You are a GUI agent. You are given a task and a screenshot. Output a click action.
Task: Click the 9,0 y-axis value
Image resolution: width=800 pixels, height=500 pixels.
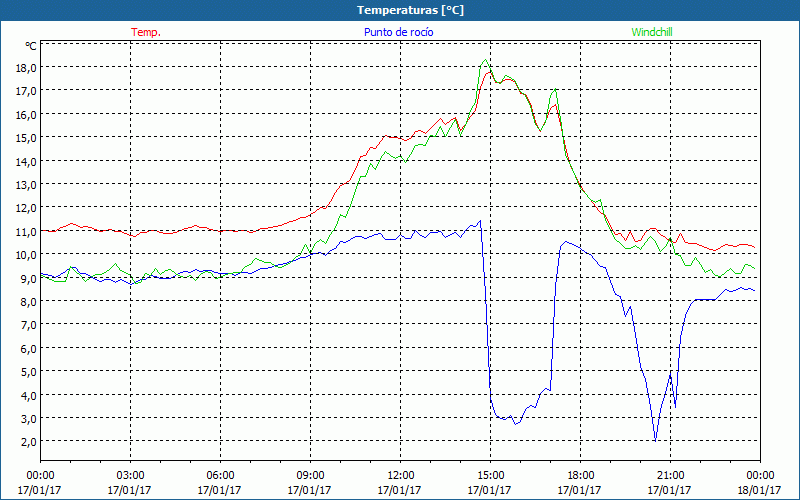(28, 278)
